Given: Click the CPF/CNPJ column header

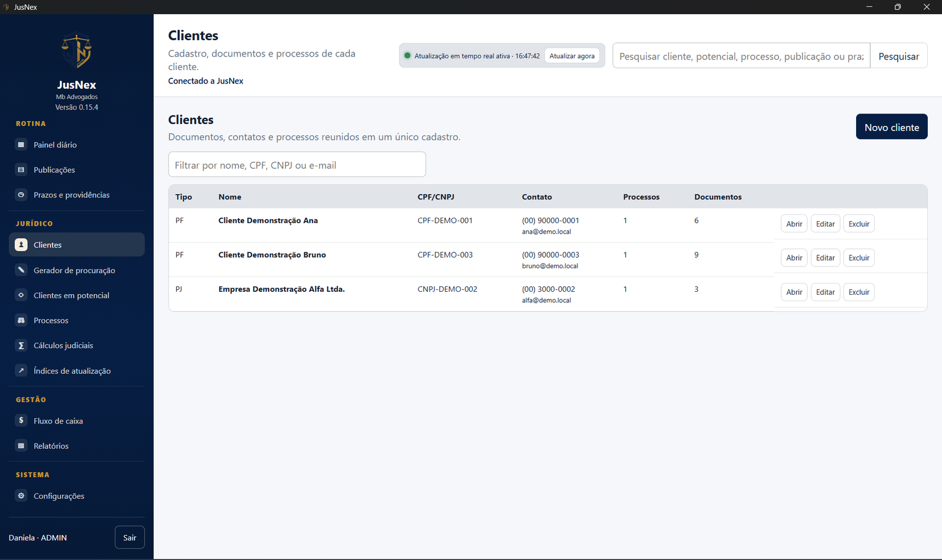Looking at the screenshot, I should (x=436, y=197).
